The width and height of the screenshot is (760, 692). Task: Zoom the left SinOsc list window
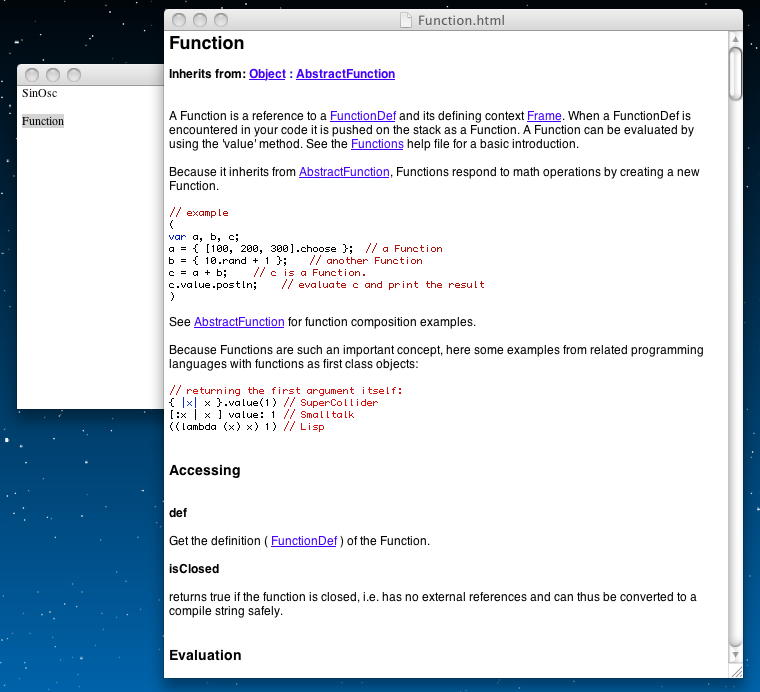[74, 75]
